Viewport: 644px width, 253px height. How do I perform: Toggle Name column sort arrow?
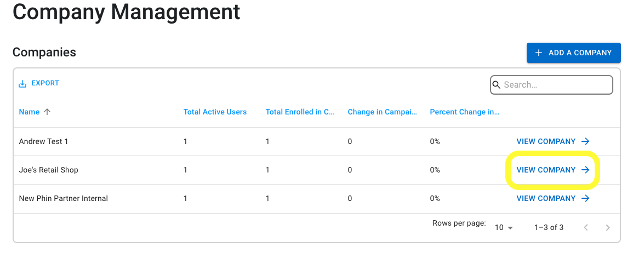click(47, 112)
